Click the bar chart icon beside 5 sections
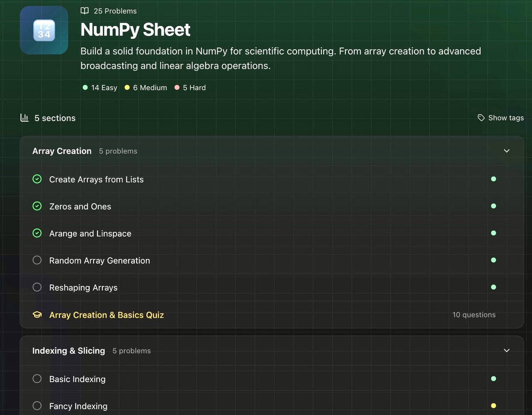This screenshot has height=415, width=532. pos(24,118)
